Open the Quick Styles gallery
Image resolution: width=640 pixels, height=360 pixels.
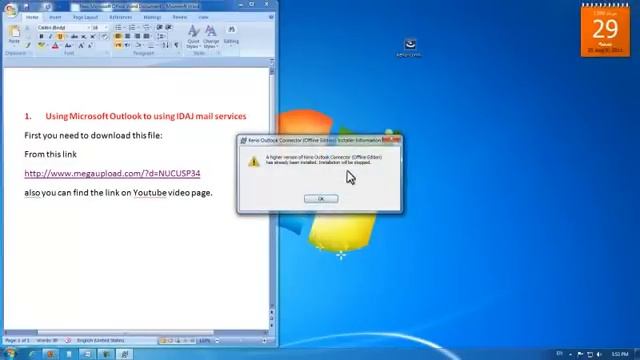193,37
